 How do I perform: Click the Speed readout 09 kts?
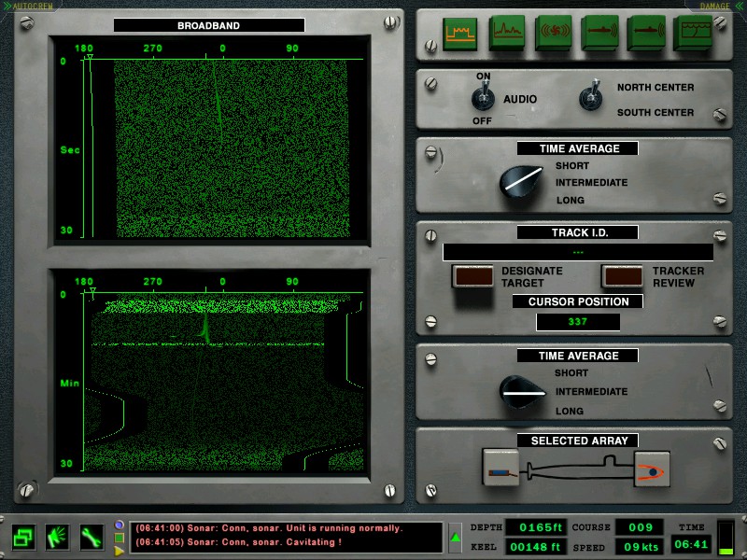coord(641,547)
